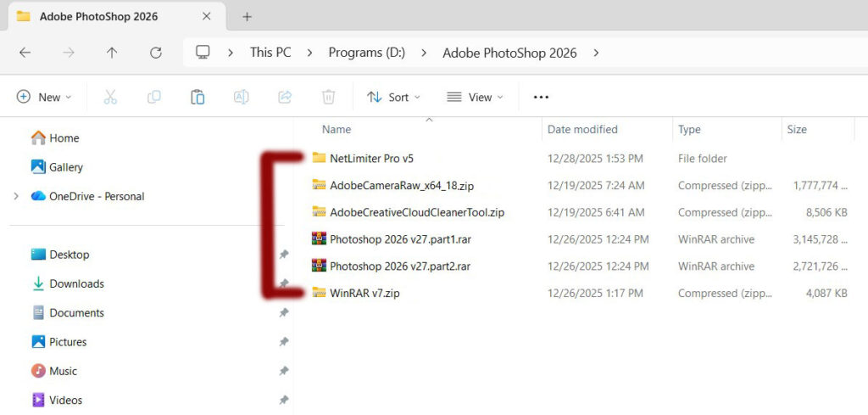This screenshot has height=415, width=868.
Task: Open the Sort dropdown menu
Action: (393, 98)
